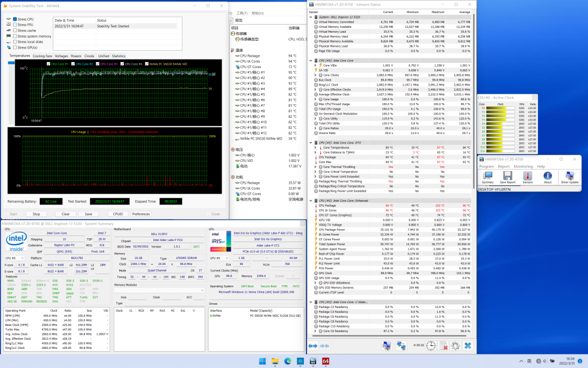This screenshot has width=588, height=368.
Task: Open Summary in HWiNFO64 toolbar
Action: pos(487,177)
